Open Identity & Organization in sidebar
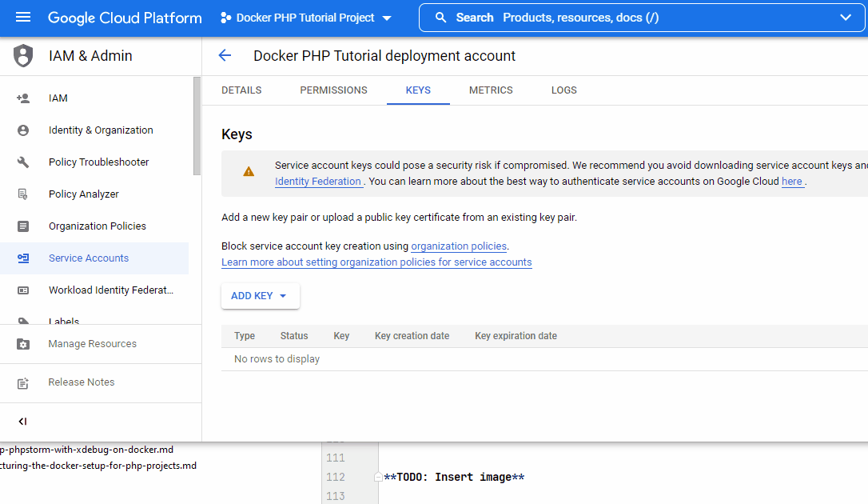The image size is (868, 504). pos(101,130)
